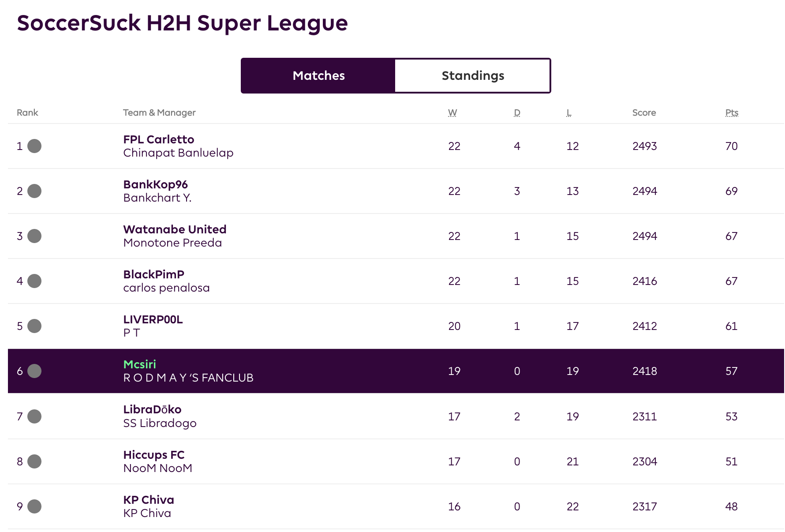Click Mcsiri's rank 6 status circle
Screen dimensions: 785x532
pyautogui.click(x=34, y=371)
